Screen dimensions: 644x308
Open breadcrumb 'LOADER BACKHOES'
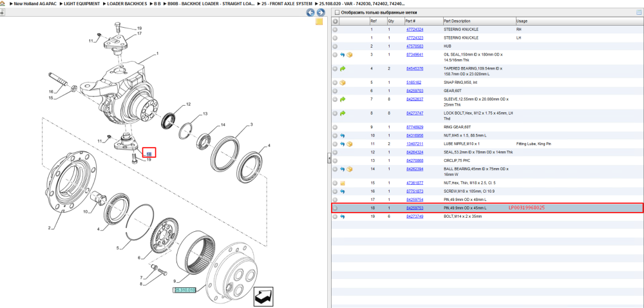click(x=127, y=3)
